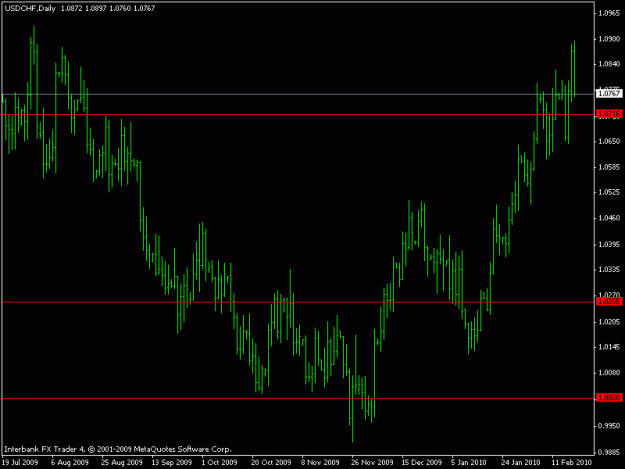The width and height of the screenshot is (625, 469).
Task: Click the low value 1.0760 in chart header
Action: pos(120,8)
